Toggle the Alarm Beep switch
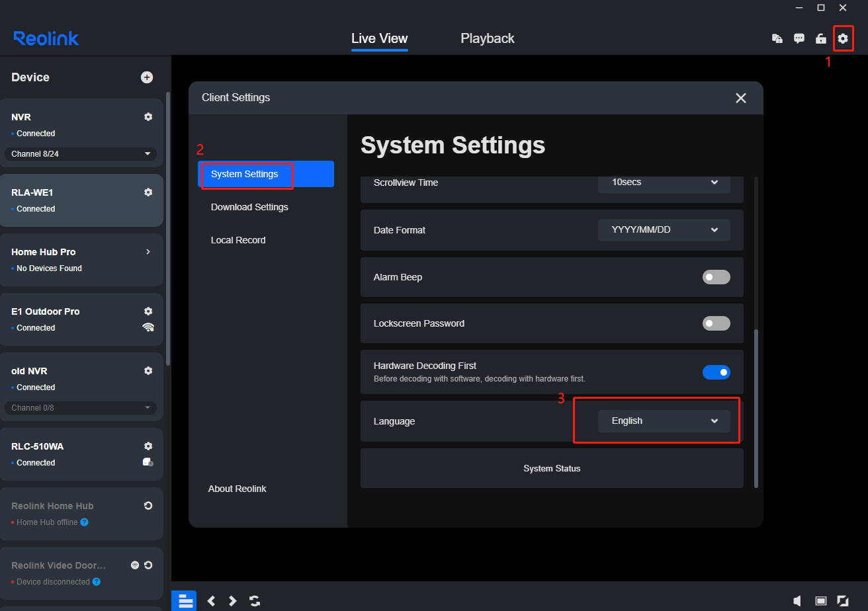The image size is (868, 611). point(716,277)
